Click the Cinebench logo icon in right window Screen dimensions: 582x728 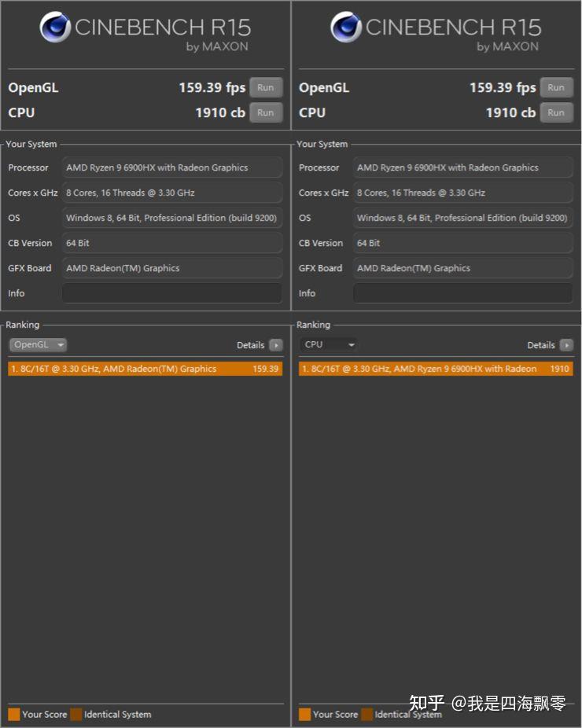345,28
